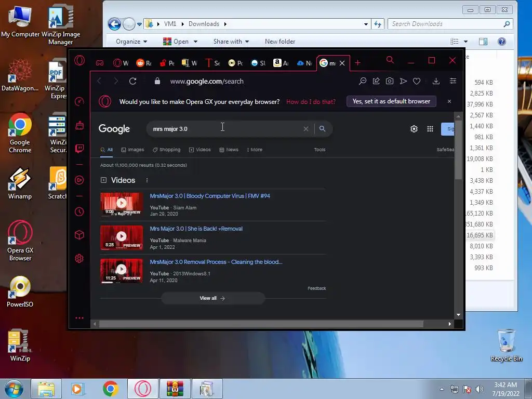Screen dimensions: 532x399
Task: Take a snapshot with camera icon
Action: tap(390, 81)
